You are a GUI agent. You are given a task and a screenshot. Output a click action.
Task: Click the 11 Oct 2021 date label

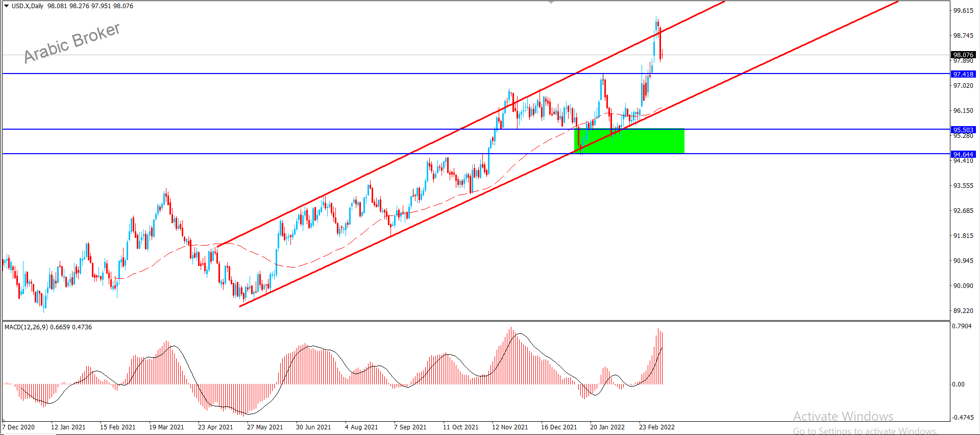[x=461, y=427]
